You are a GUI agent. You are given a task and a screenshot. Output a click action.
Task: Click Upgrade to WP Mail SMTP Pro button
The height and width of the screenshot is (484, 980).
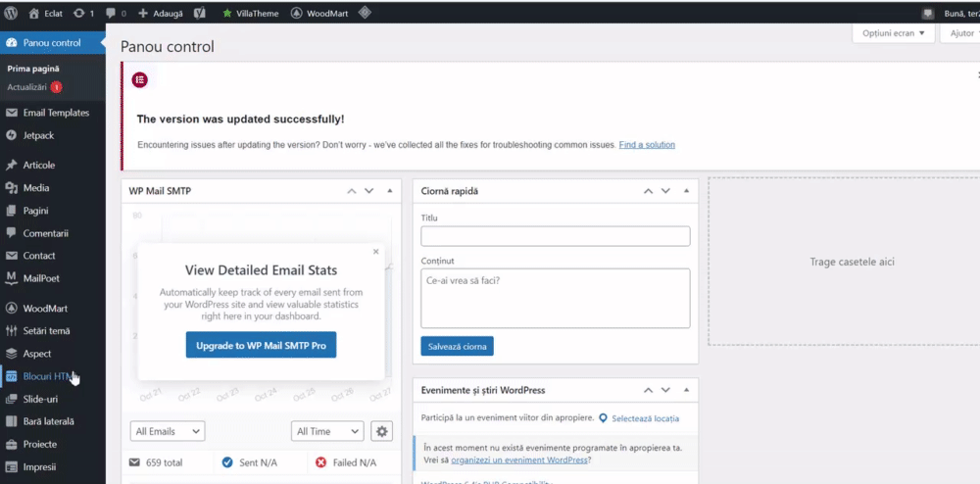262,345
